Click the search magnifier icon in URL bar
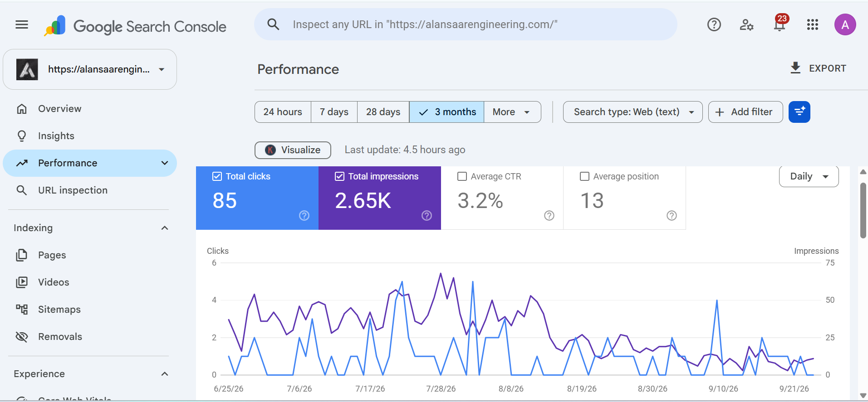This screenshot has width=868, height=402. [x=273, y=24]
